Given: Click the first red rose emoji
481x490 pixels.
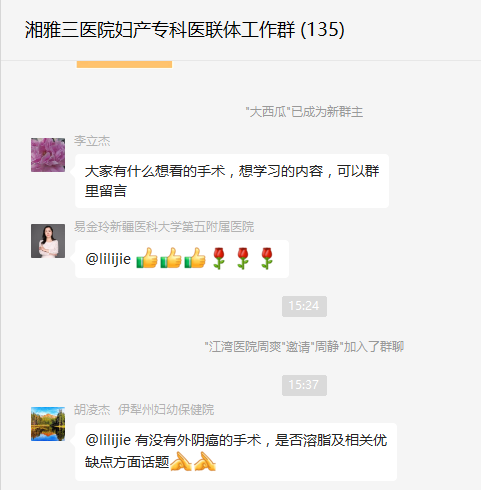Looking at the screenshot, I should coord(219,258).
